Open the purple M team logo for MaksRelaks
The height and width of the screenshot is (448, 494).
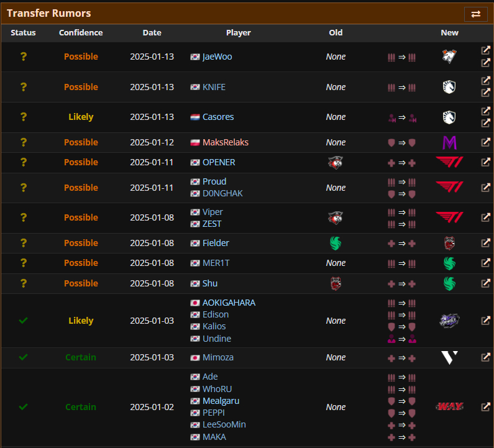click(450, 142)
